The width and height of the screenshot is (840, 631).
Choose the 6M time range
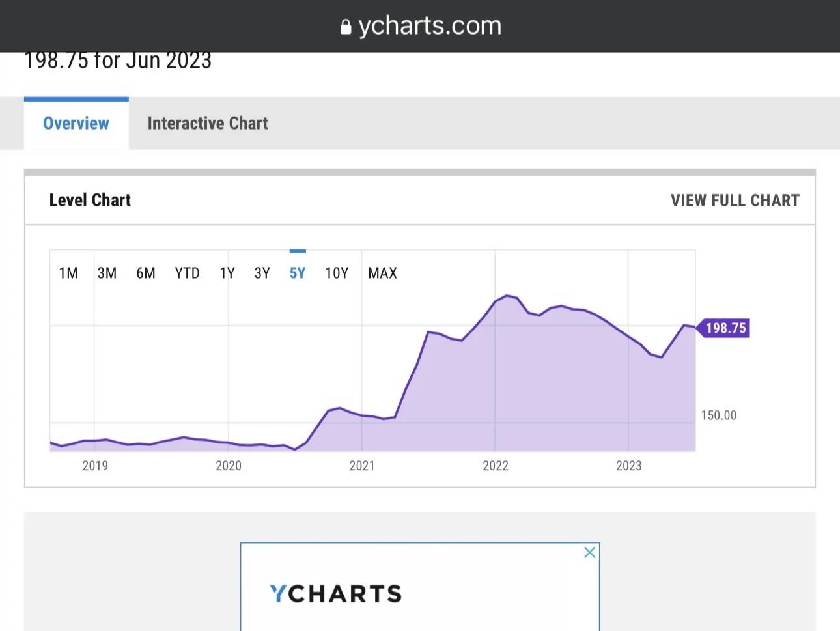pos(146,273)
